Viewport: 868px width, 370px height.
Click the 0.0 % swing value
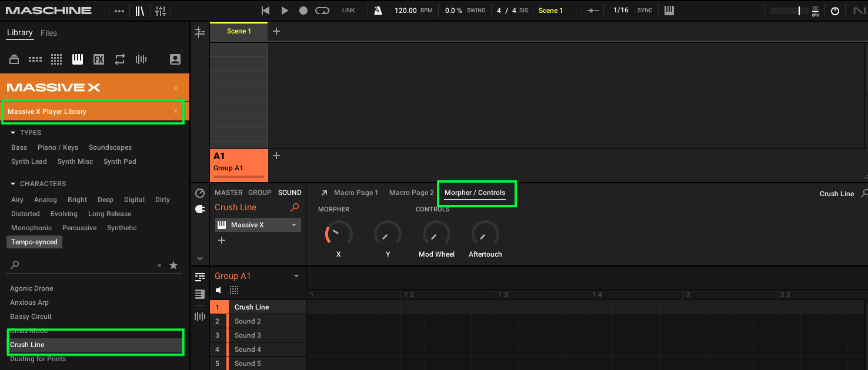(x=453, y=11)
